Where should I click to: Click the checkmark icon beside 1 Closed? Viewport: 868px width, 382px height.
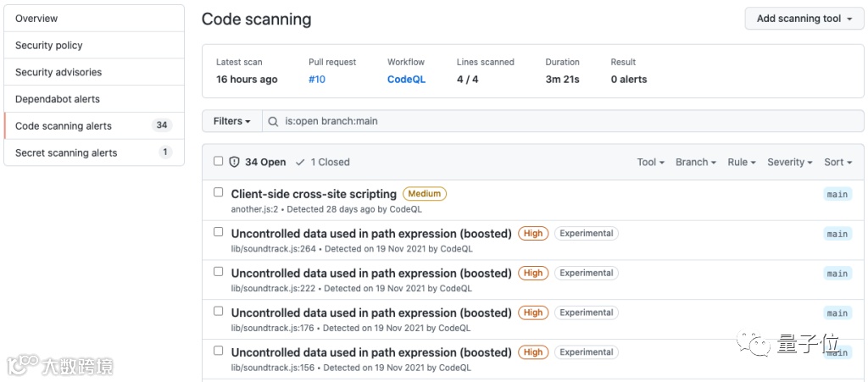[300, 162]
